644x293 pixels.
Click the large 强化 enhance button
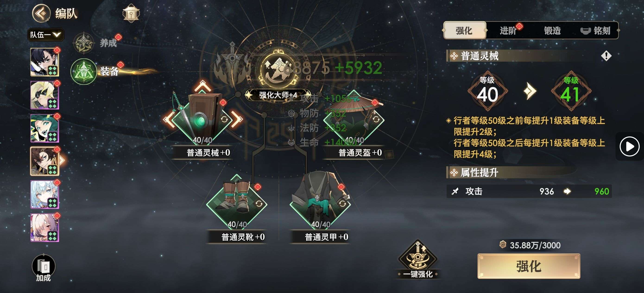click(x=528, y=266)
